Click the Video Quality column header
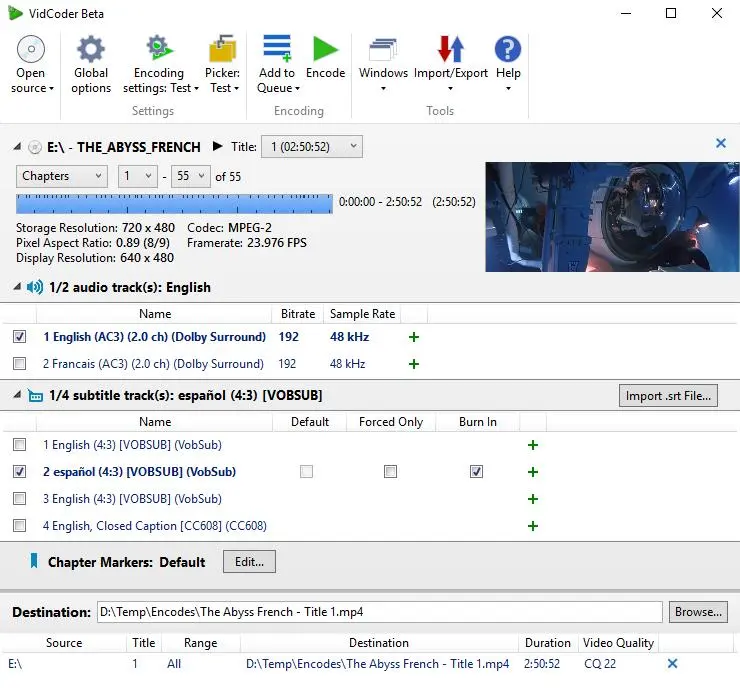 pyautogui.click(x=618, y=643)
